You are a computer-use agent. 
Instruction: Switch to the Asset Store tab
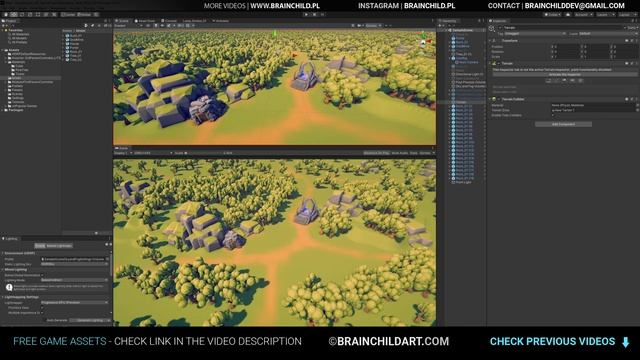pyautogui.click(x=145, y=21)
